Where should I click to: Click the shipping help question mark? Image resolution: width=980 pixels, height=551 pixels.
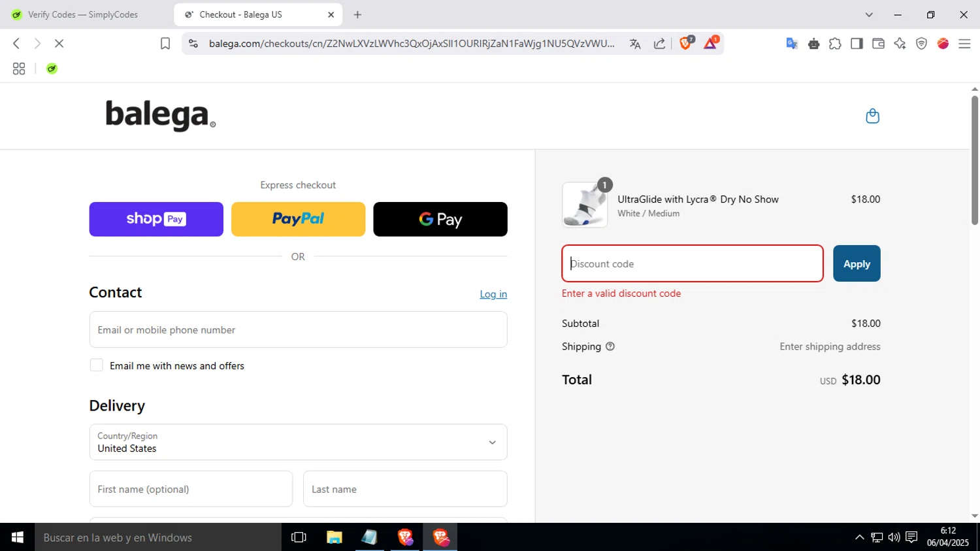pyautogui.click(x=610, y=346)
